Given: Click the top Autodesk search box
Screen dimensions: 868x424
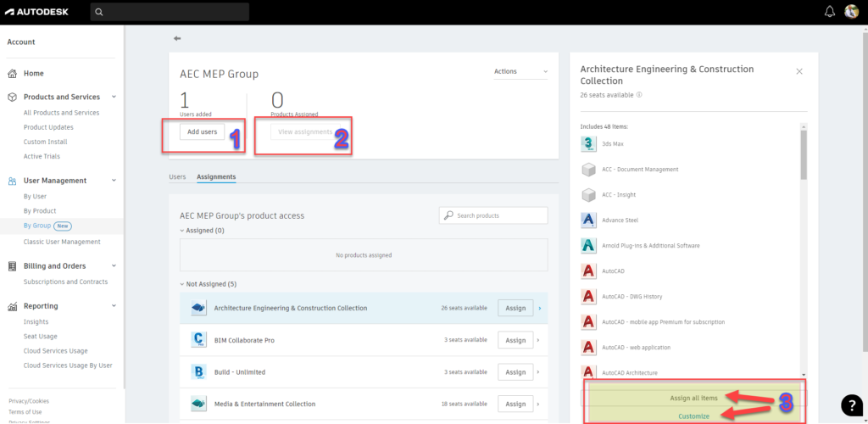Looking at the screenshot, I should point(170,12).
